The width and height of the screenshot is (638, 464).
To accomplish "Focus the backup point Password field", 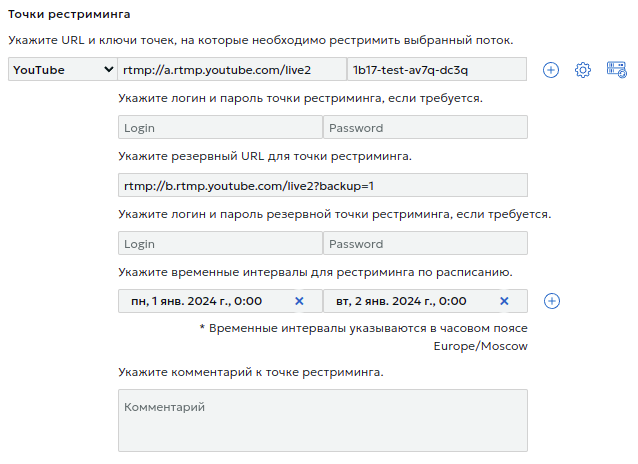I will (x=424, y=244).
